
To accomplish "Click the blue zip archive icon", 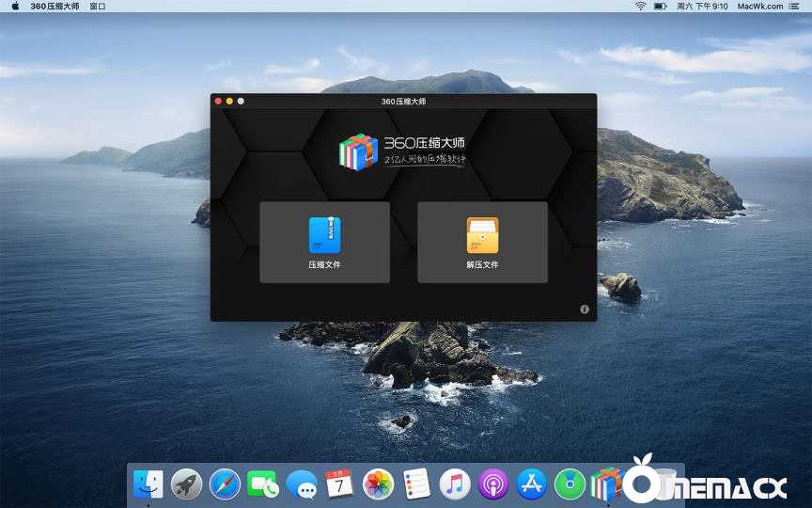I will click(x=324, y=235).
